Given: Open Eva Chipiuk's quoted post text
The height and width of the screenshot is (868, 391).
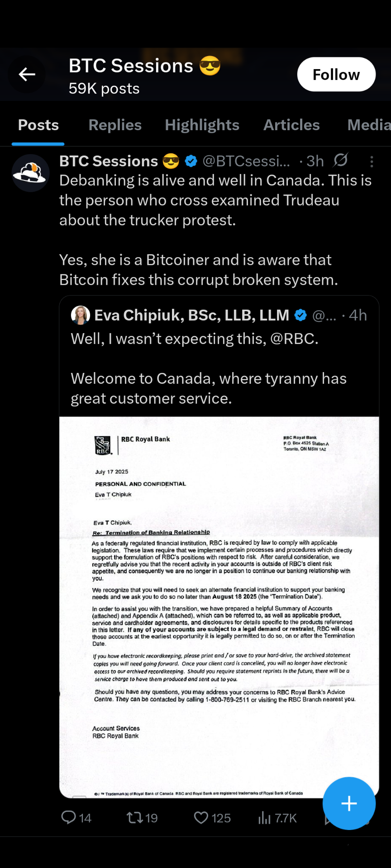Looking at the screenshot, I should click(x=208, y=368).
